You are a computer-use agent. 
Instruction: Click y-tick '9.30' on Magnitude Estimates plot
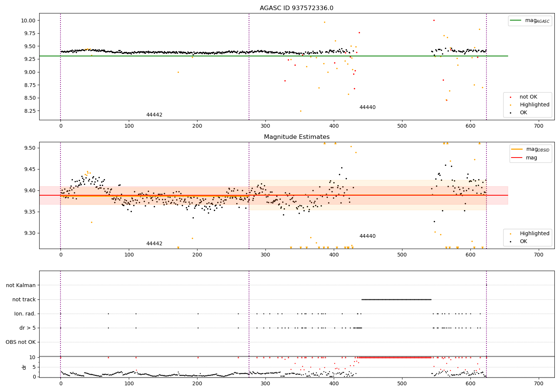pos(30,233)
